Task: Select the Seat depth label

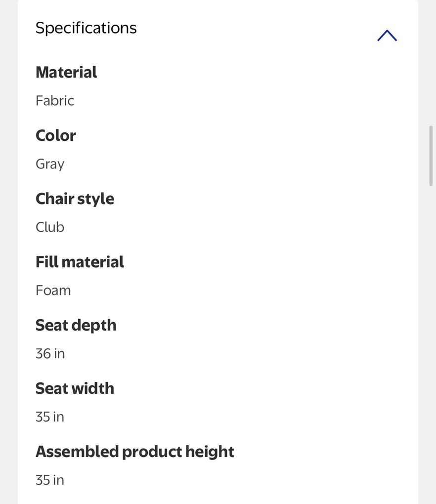Action: (76, 325)
